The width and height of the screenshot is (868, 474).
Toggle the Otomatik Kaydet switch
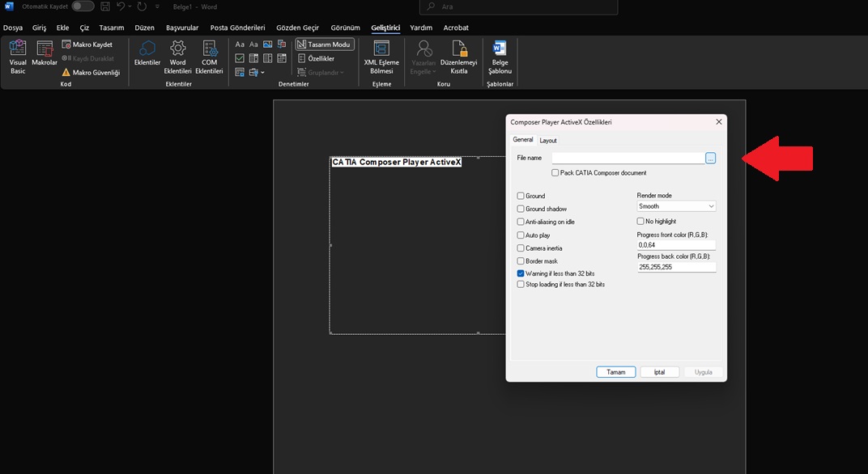pos(83,6)
